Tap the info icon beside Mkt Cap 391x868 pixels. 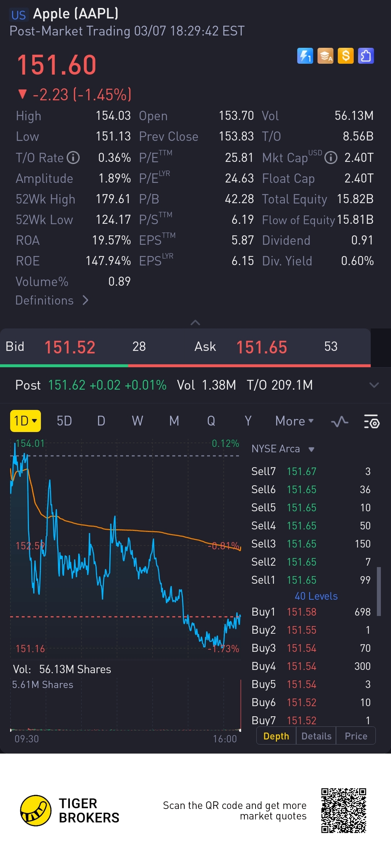click(331, 158)
